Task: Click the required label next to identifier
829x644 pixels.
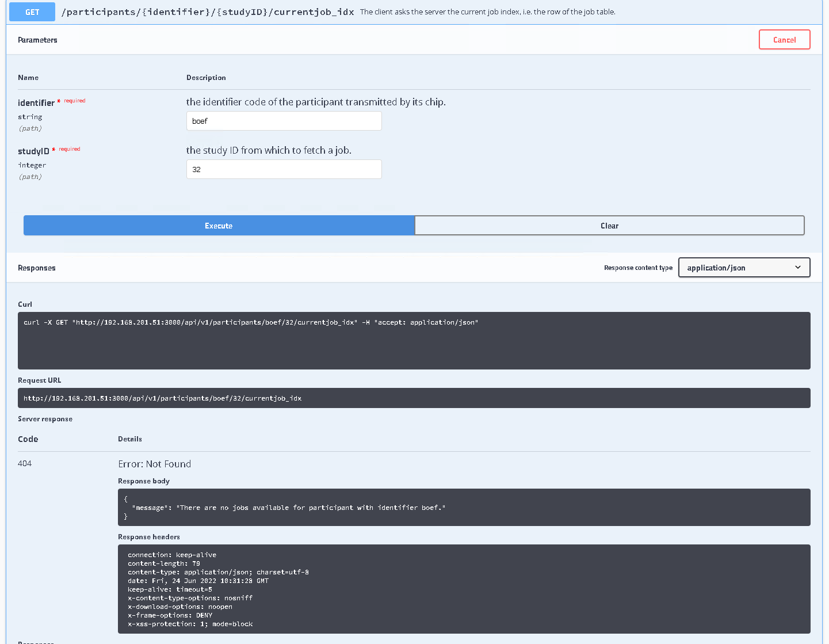Action: [x=74, y=100]
